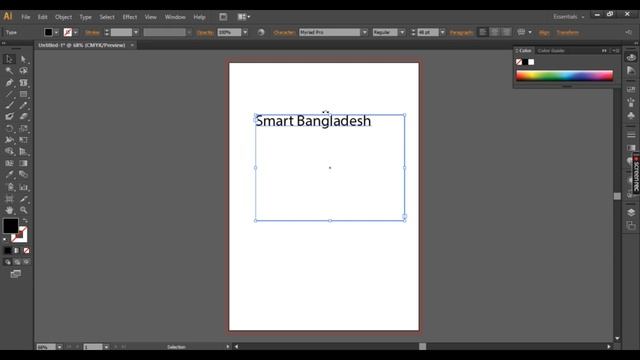Image resolution: width=640 pixels, height=360 pixels.
Task: Open the Object menu
Action: [63, 17]
